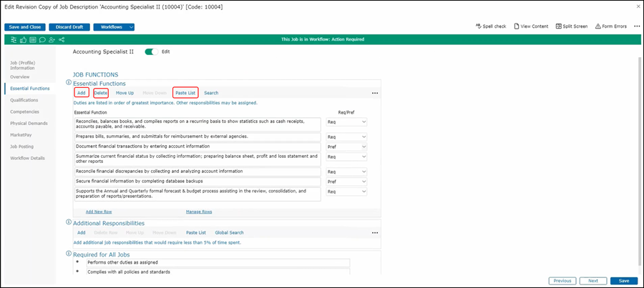Show Form Errors
This screenshot has width=644, height=288.
610,26
